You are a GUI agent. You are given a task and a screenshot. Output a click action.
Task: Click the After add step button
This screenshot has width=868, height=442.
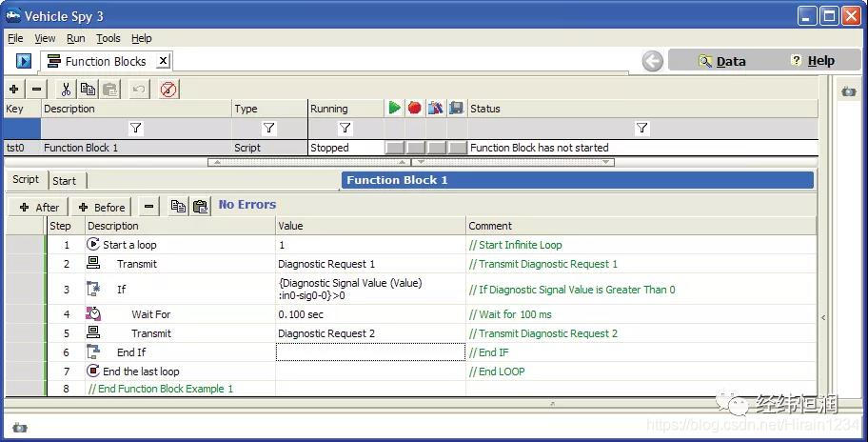tap(39, 207)
